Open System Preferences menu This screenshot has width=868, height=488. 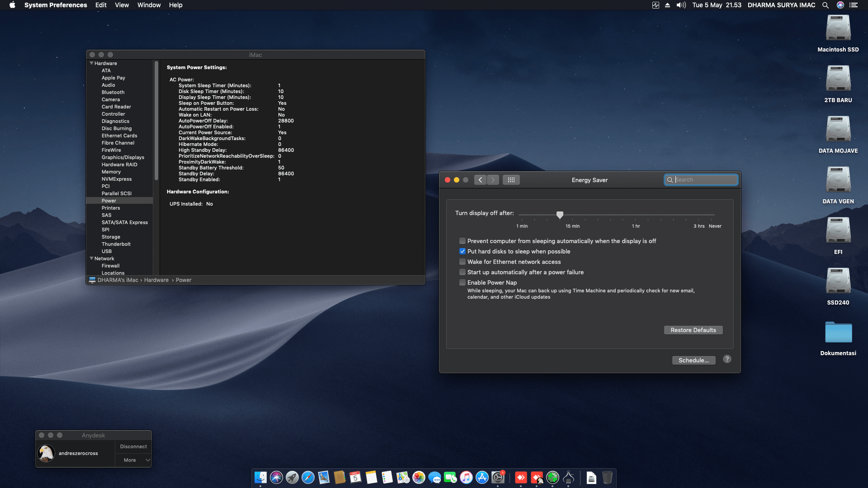pos(56,5)
